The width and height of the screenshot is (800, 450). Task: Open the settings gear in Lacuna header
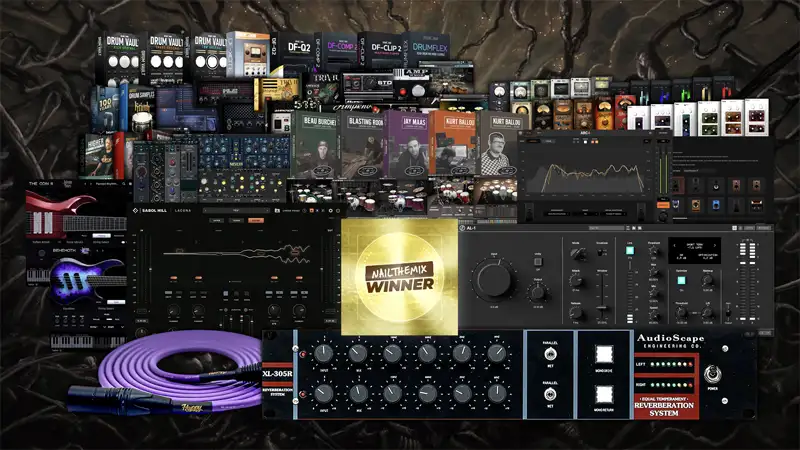[x=330, y=210]
